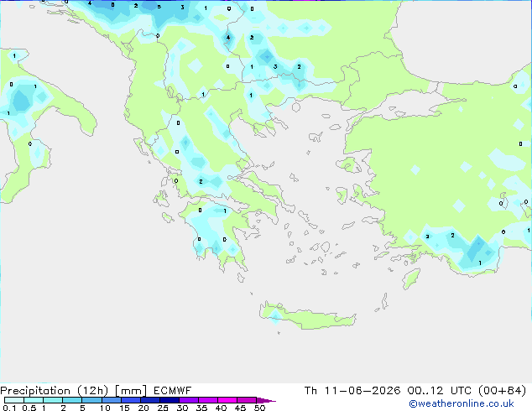Viewport: 532px width, 411px height.
Task: Click the 0.1–0.5 mm legend color box
Action: point(14,400)
